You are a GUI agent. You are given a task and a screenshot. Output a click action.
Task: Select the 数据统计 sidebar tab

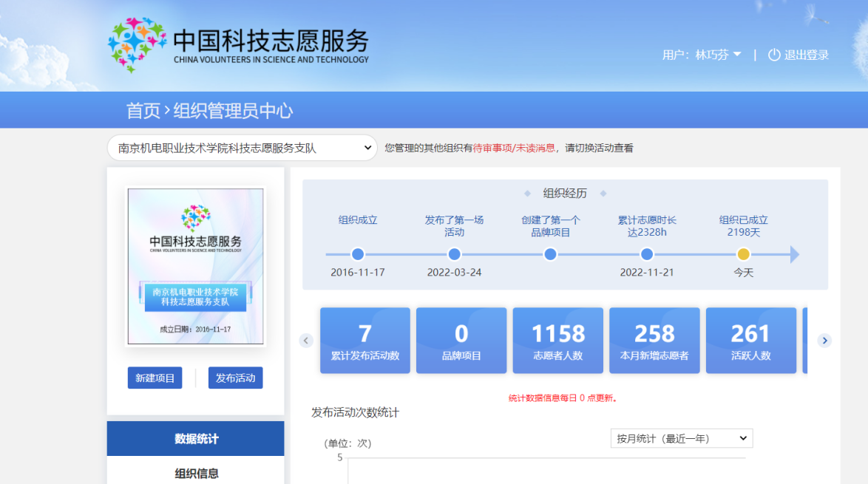[x=196, y=438]
